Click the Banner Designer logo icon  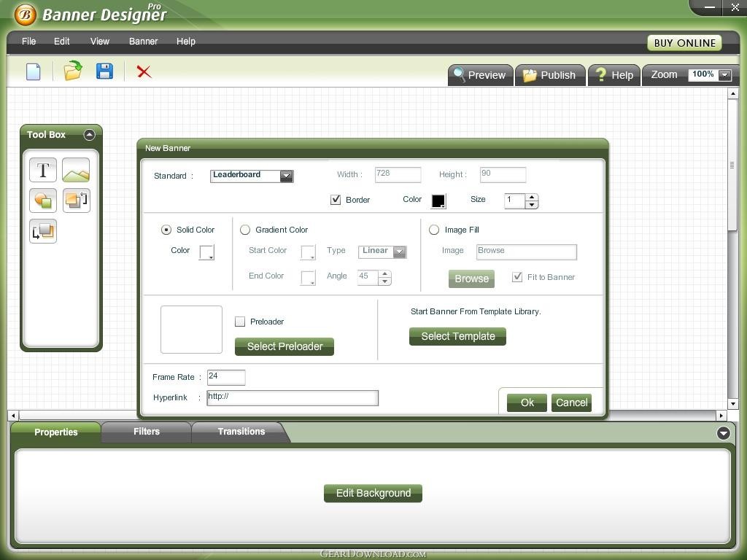(x=26, y=15)
